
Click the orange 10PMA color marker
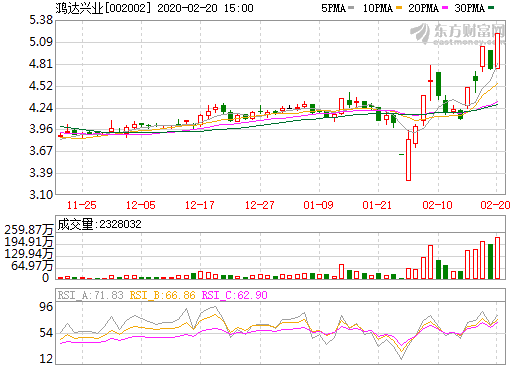tap(399, 8)
